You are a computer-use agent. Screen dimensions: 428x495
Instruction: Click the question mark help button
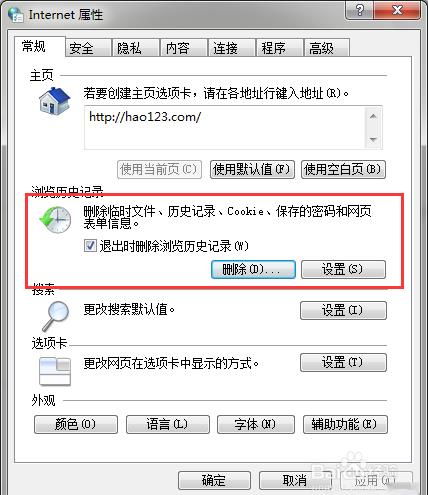pos(359,11)
